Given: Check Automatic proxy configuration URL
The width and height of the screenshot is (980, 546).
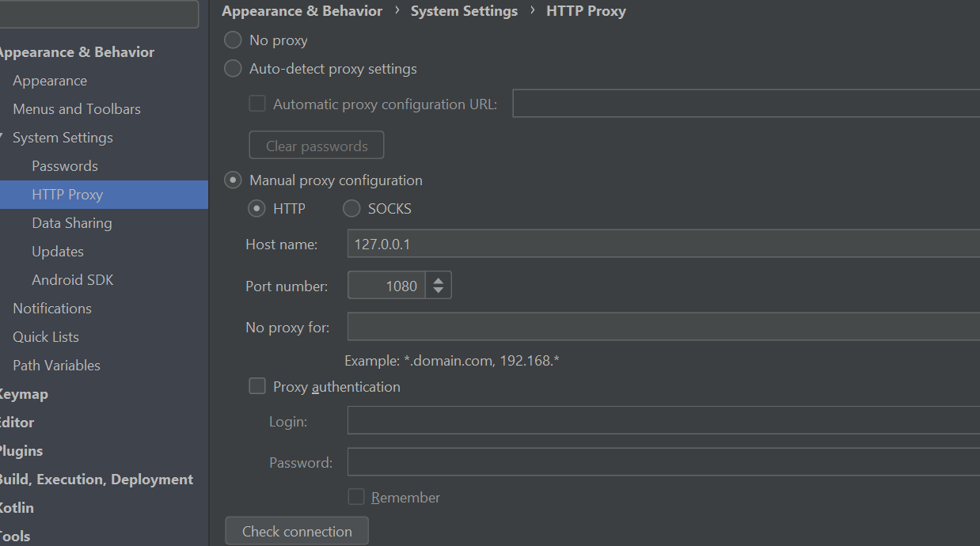Looking at the screenshot, I should click(256, 104).
